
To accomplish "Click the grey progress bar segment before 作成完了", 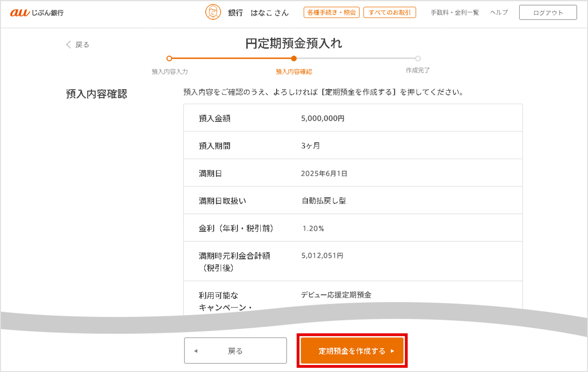I will coord(356,59).
